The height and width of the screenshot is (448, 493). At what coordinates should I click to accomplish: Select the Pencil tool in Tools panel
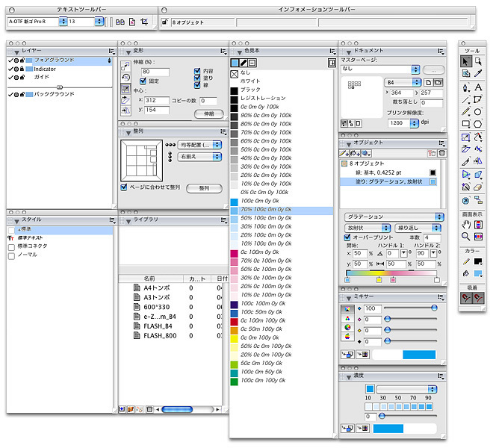465,111
